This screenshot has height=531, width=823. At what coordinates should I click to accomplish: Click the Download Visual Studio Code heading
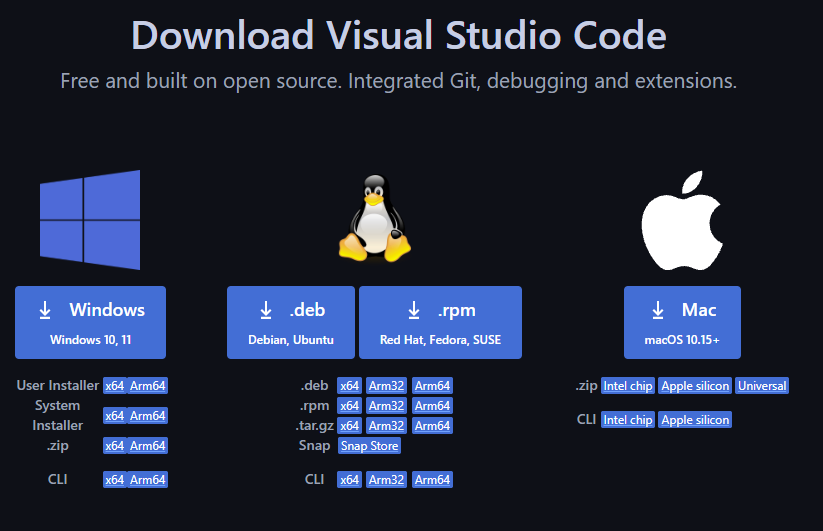(x=399, y=36)
